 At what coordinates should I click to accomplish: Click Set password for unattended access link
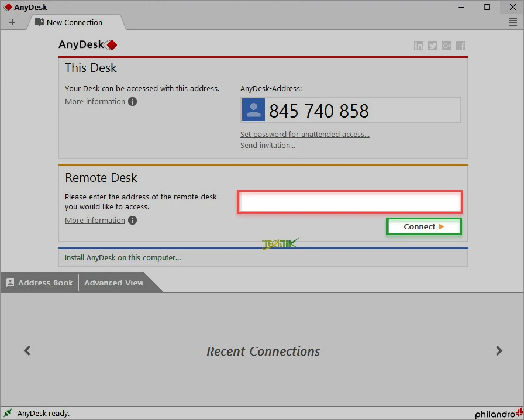pos(305,134)
